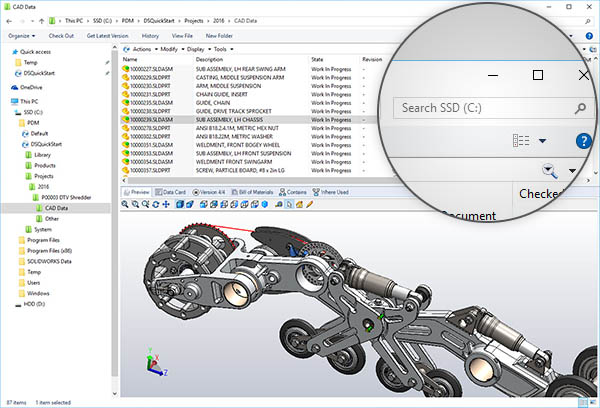Click the Check Out button

[61, 36]
